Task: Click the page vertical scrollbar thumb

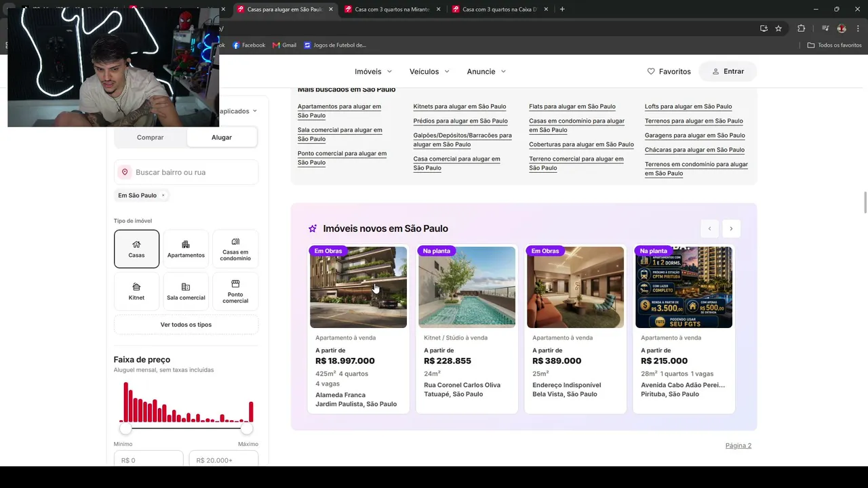Action: (865, 203)
